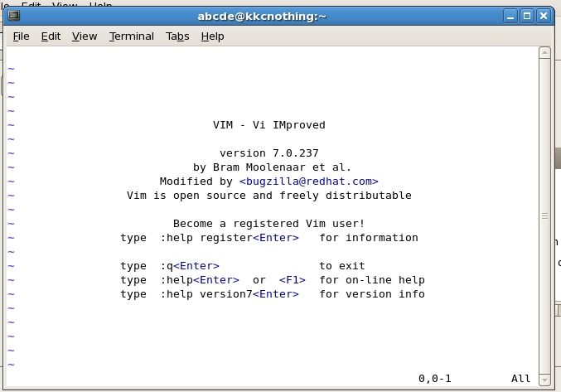Click the bugzilla@redhat.com email text
The image size is (561, 392).
pos(309,181)
